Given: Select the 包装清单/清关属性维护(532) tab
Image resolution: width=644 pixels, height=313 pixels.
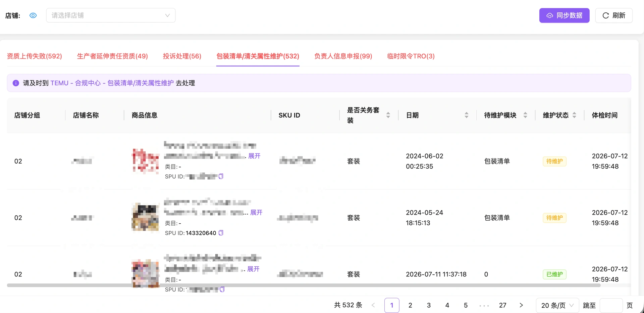Looking at the screenshot, I should tap(258, 56).
